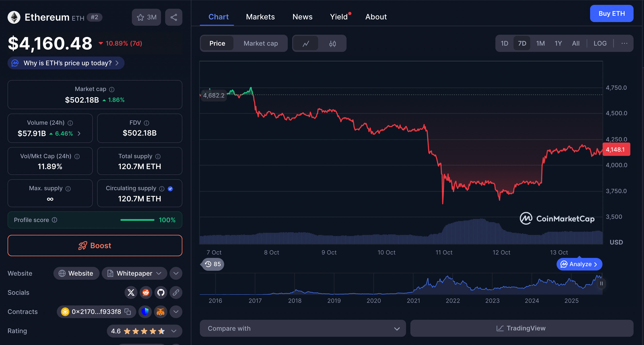Open Why is ETH's price up today
Screen dimensions: 644x345
click(x=66, y=63)
